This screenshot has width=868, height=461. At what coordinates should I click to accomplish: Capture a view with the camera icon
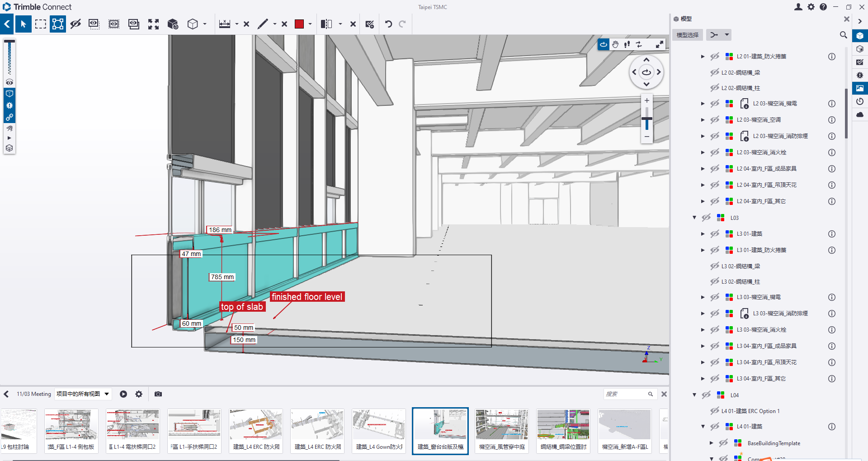point(158,394)
